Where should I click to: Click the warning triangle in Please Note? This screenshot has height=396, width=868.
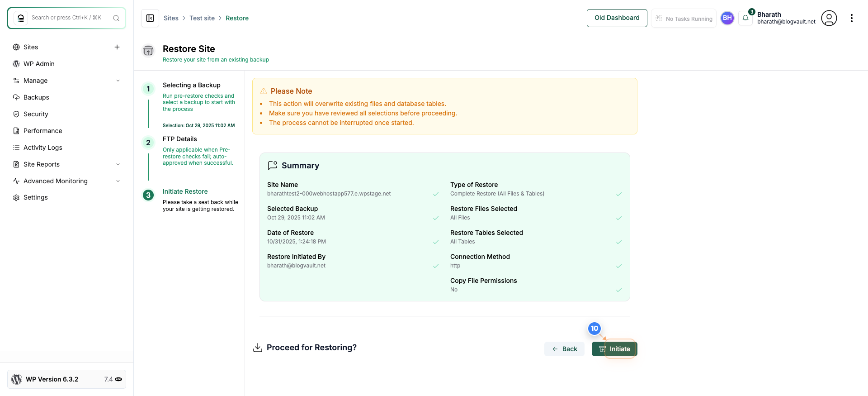tap(264, 91)
